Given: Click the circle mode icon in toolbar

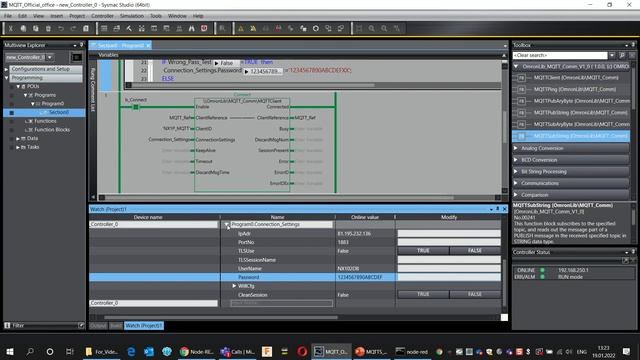Looking at the screenshot, I should (x=316, y=29).
